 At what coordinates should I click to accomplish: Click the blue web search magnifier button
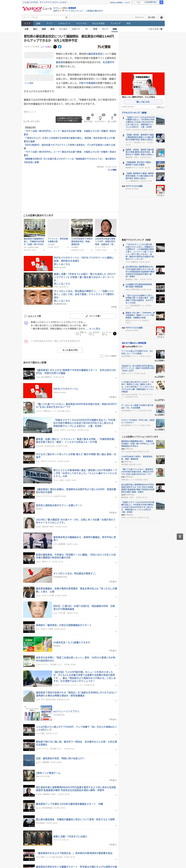(x=161, y=2)
